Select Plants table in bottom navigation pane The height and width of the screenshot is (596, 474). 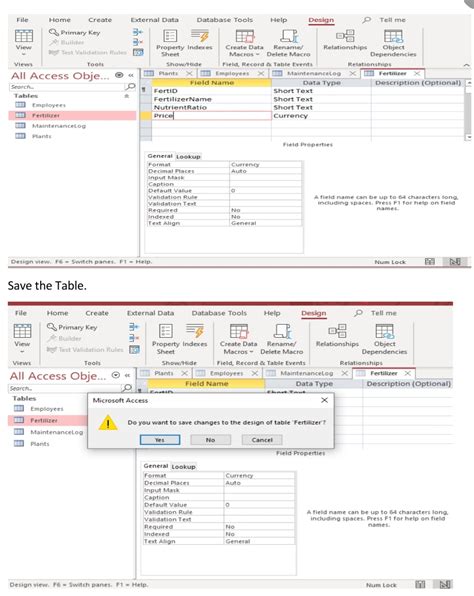[x=40, y=444]
